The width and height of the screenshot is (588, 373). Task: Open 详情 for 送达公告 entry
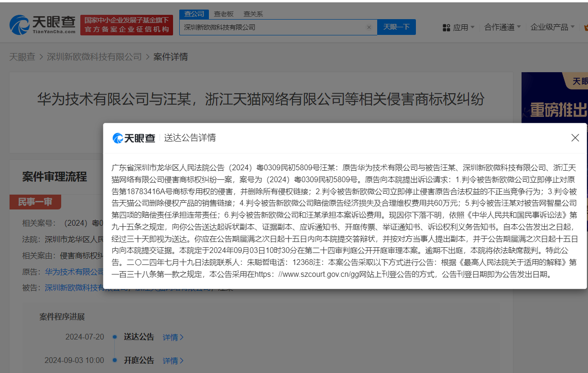pyautogui.click(x=173, y=337)
